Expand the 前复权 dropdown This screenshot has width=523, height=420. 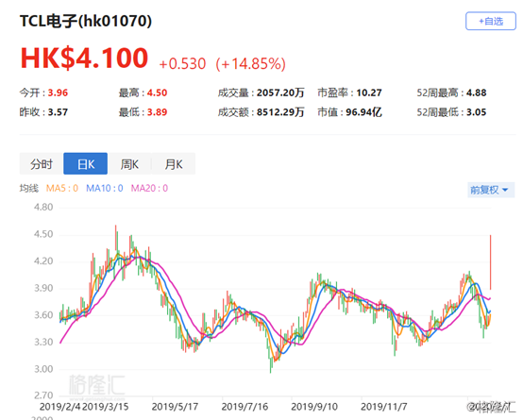[491, 190]
